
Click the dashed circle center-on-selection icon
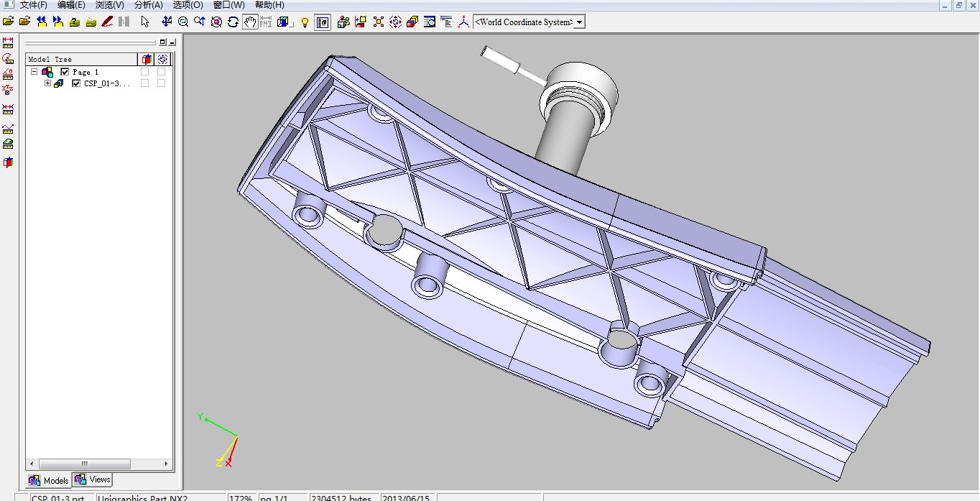pos(395,22)
